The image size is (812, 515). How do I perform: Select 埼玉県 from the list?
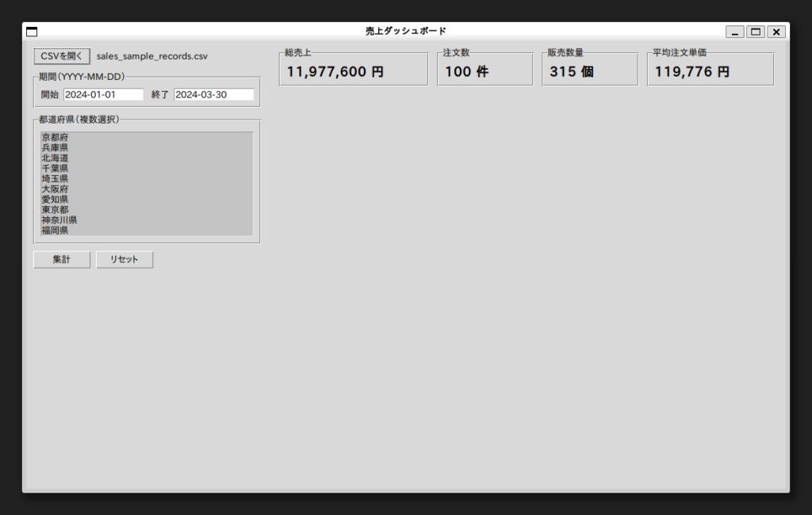56,179
